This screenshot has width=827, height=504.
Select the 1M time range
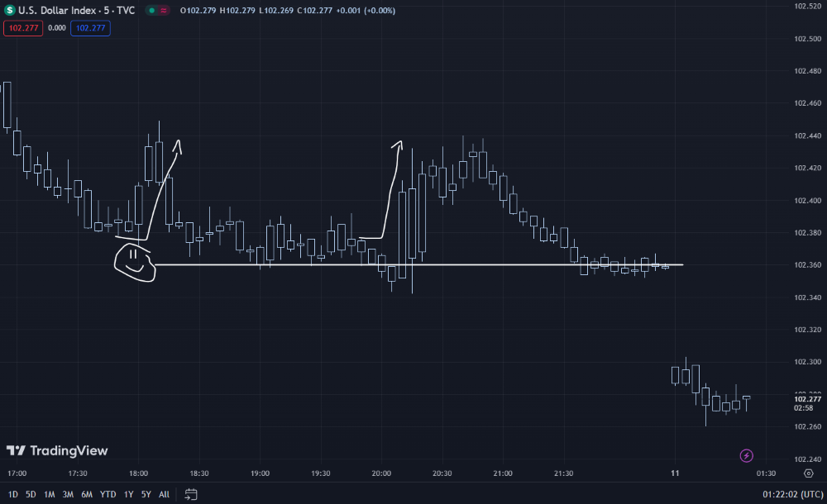[49, 495]
